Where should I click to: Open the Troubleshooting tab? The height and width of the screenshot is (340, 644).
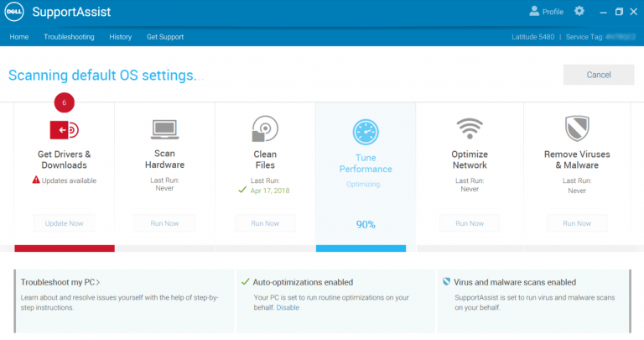pyautogui.click(x=69, y=37)
